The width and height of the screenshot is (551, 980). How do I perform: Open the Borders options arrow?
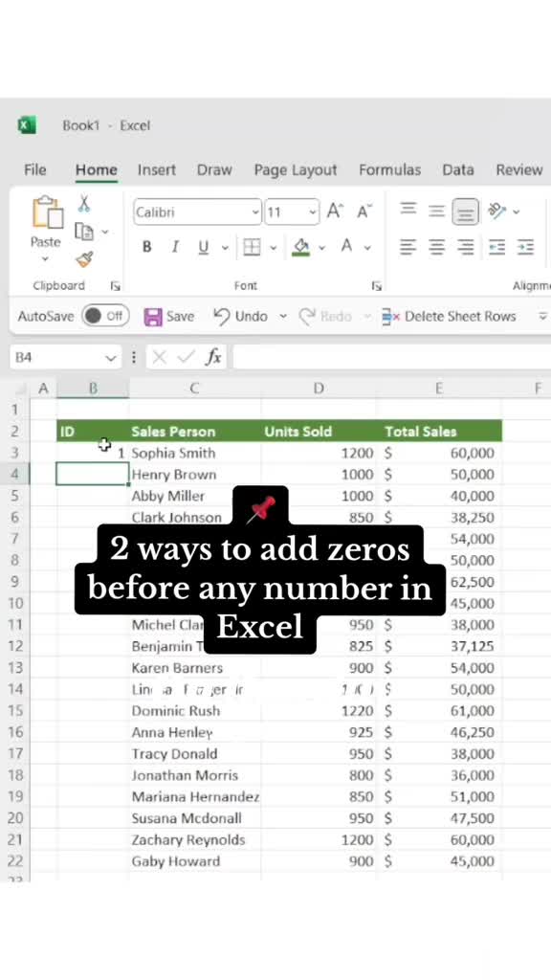[273, 248]
